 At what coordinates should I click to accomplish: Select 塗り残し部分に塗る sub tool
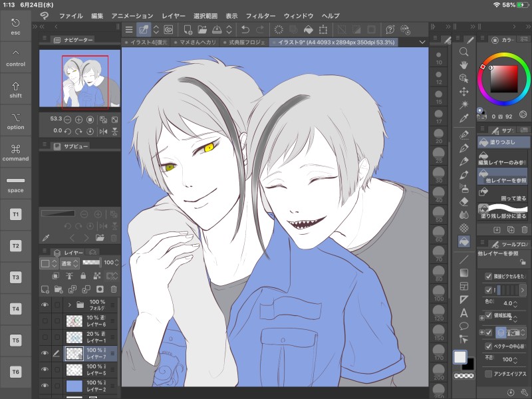[503, 211]
